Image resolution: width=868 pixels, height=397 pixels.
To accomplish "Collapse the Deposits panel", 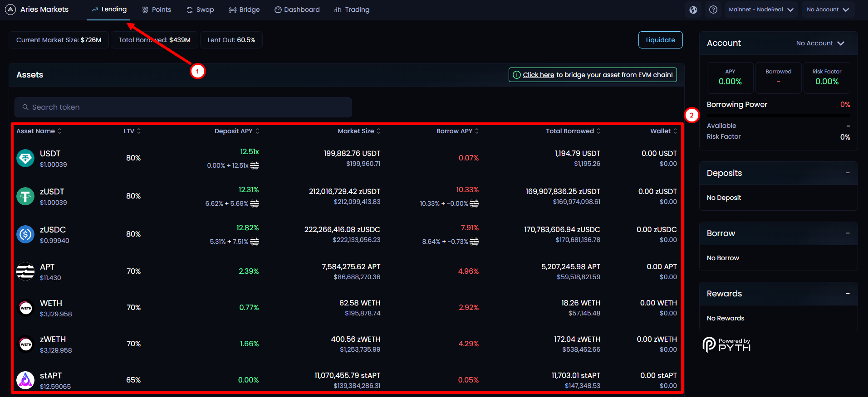I will tap(848, 173).
